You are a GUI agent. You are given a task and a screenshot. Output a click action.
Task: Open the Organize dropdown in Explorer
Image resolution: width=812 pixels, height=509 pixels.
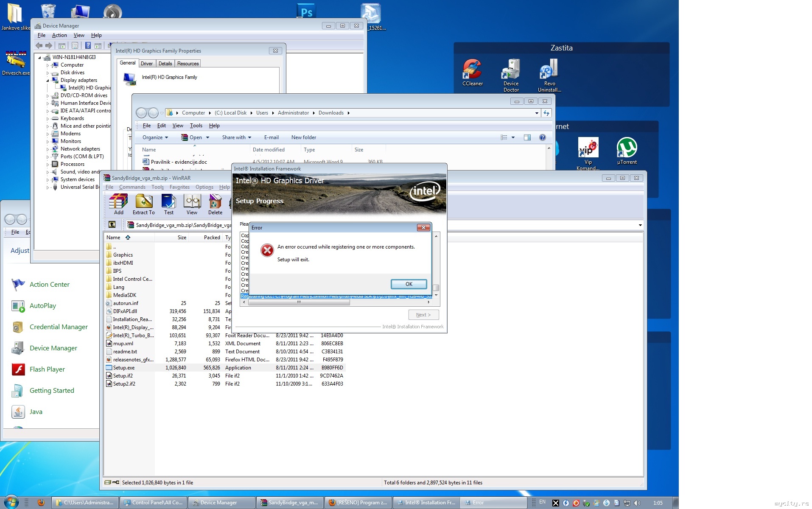[x=155, y=137]
